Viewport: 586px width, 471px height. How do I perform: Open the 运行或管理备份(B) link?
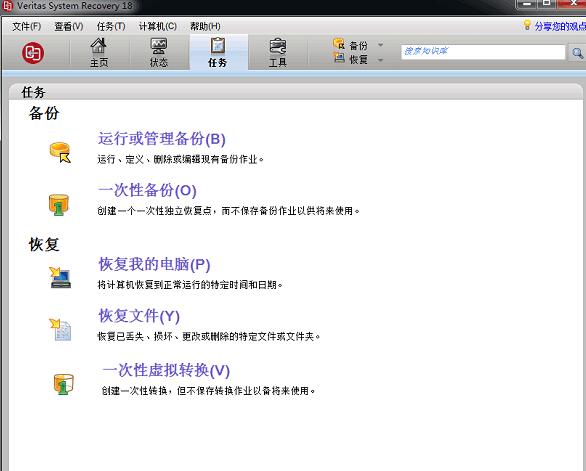click(x=162, y=139)
